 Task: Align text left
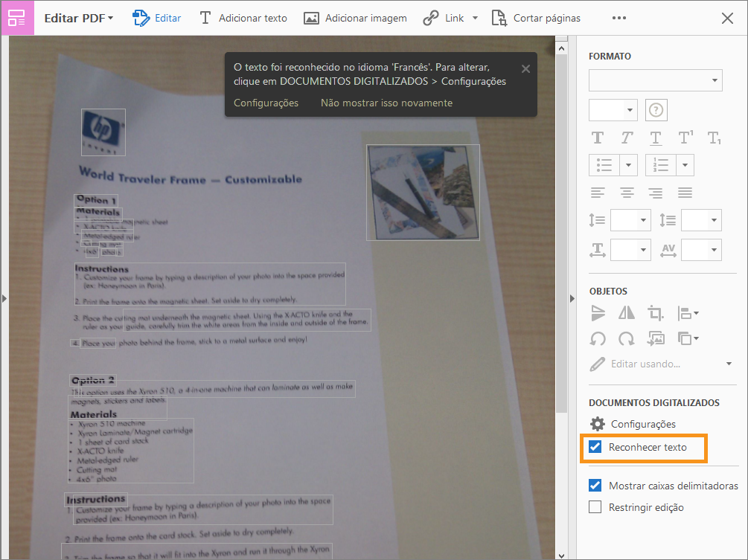(x=597, y=193)
